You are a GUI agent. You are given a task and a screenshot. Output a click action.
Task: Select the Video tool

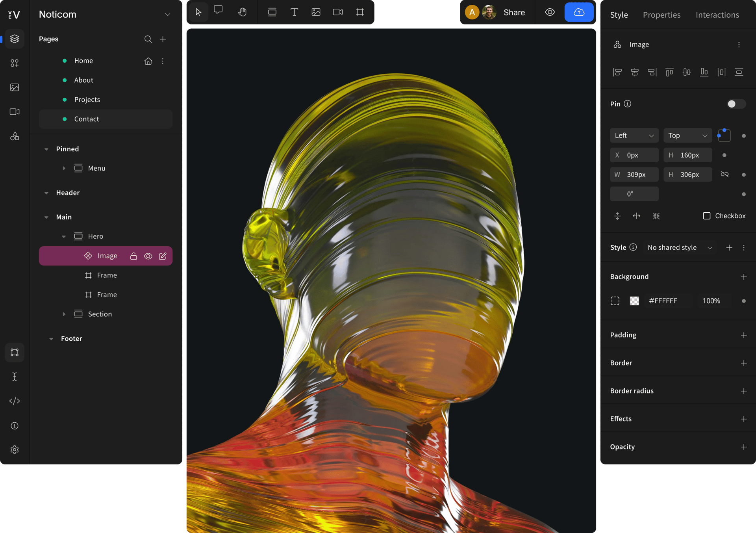pyautogui.click(x=337, y=12)
